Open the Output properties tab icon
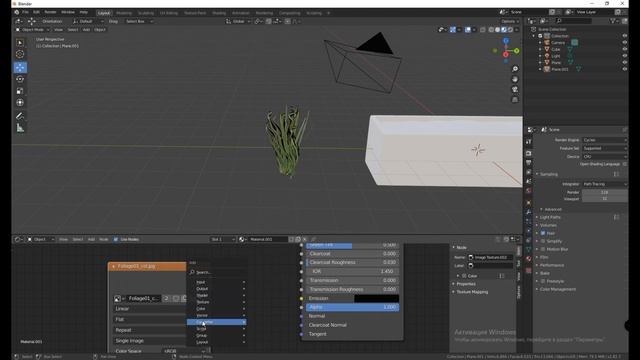The width and height of the screenshot is (640, 360). point(529,163)
